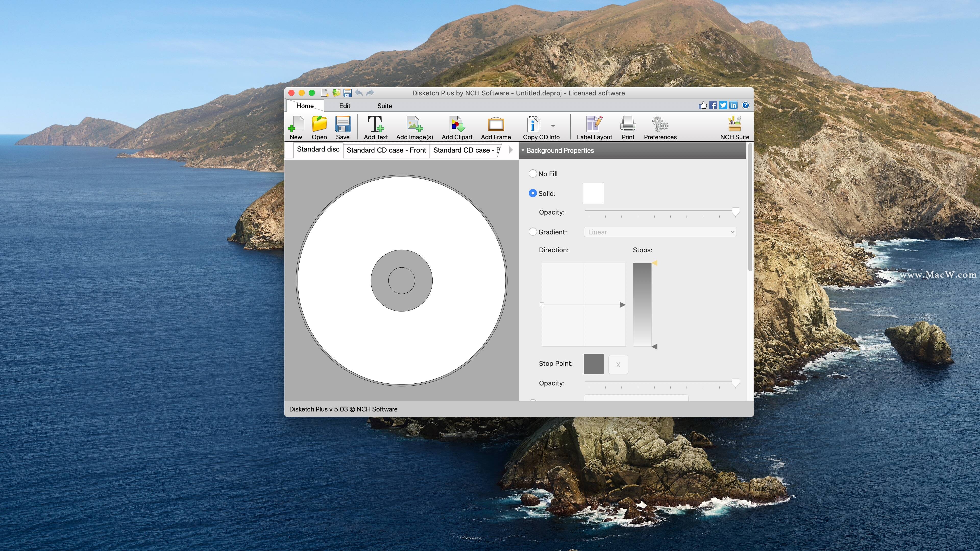This screenshot has height=551, width=980.
Task: Click the gradient direction arrow handle
Action: 622,305
